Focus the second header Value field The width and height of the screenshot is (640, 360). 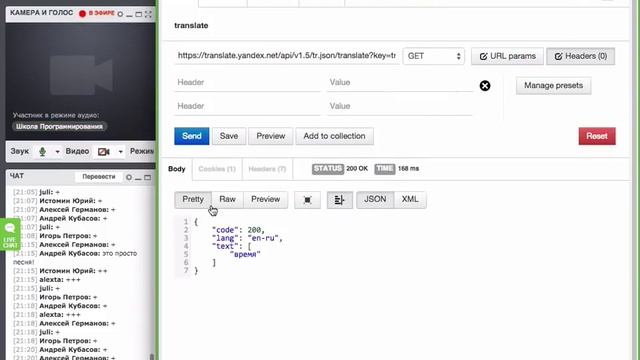[x=400, y=106]
